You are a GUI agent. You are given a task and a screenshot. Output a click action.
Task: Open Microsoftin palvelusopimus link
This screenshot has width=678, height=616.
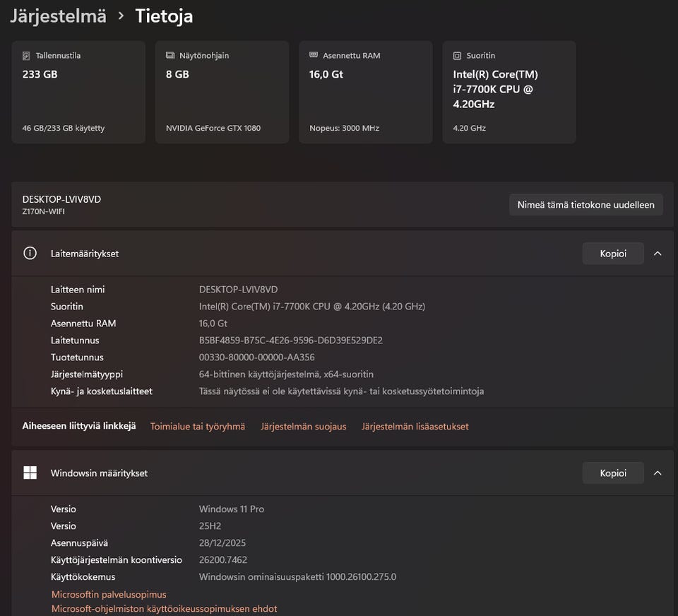(x=109, y=594)
